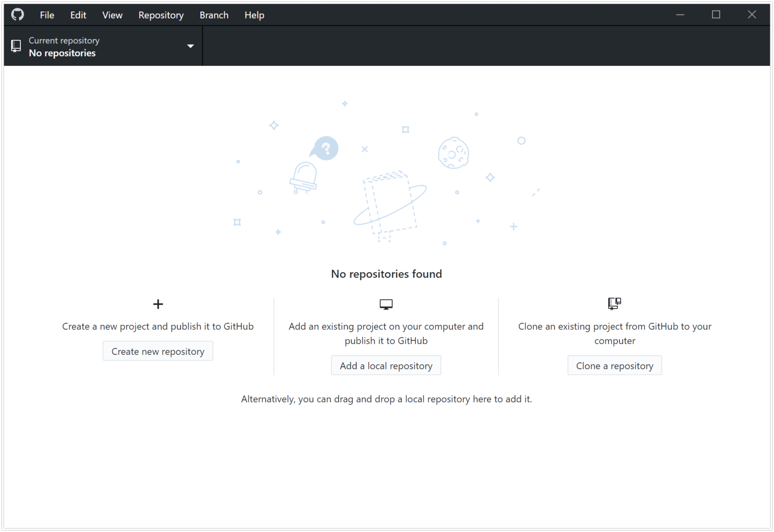Click the question mark speech bubble illustration
Image resolution: width=774 pixels, height=532 pixels.
pos(325,148)
